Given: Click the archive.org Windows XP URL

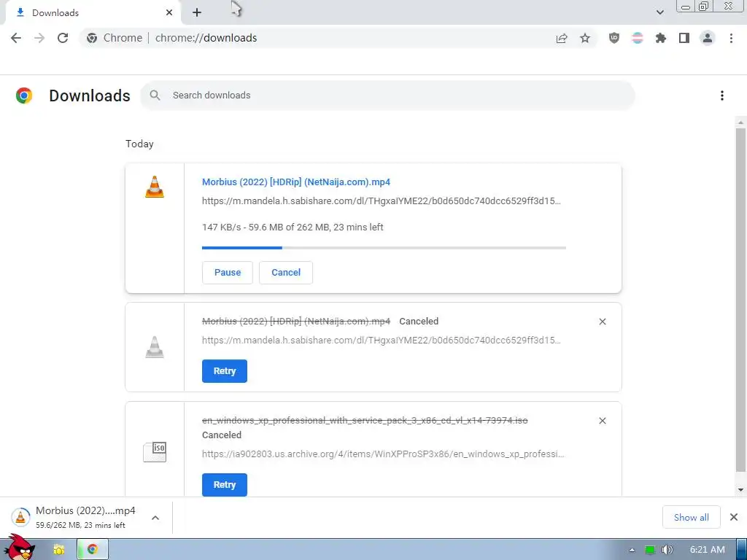Looking at the screenshot, I should click(x=383, y=454).
